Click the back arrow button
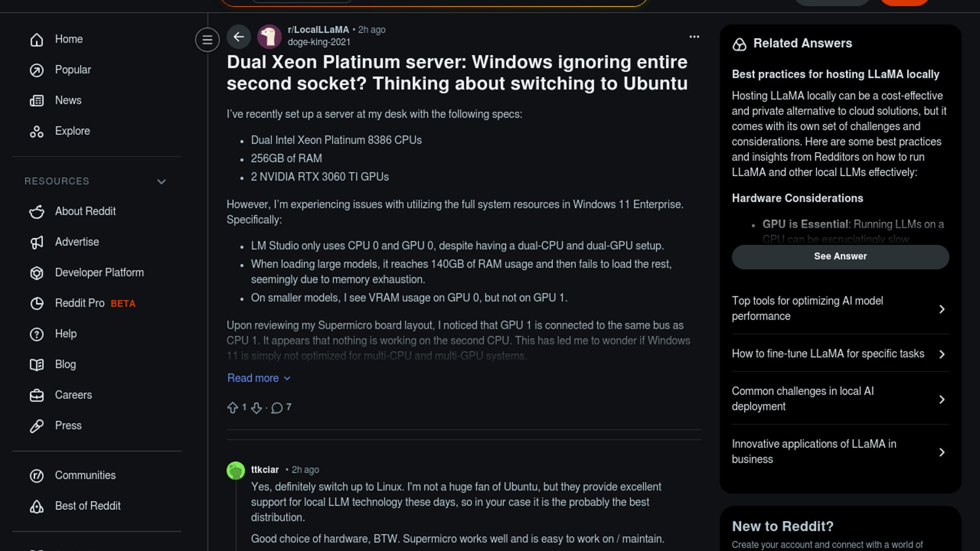Viewport: 980px width, 551px height. (x=238, y=37)
